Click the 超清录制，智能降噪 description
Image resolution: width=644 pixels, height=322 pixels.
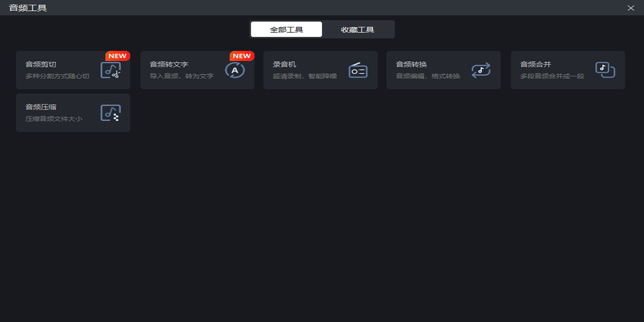[x=305, y=76]
